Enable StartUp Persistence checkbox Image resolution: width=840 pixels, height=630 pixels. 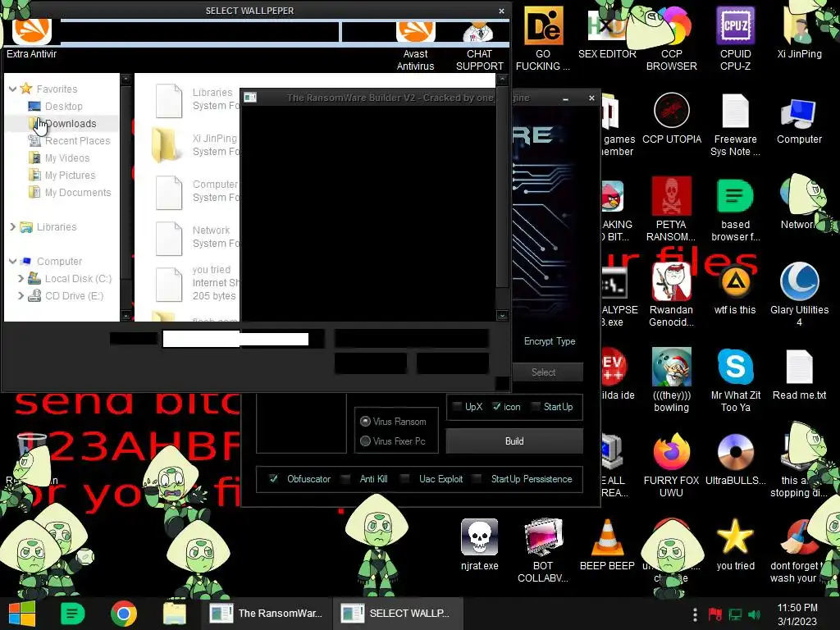pos(477,478)
